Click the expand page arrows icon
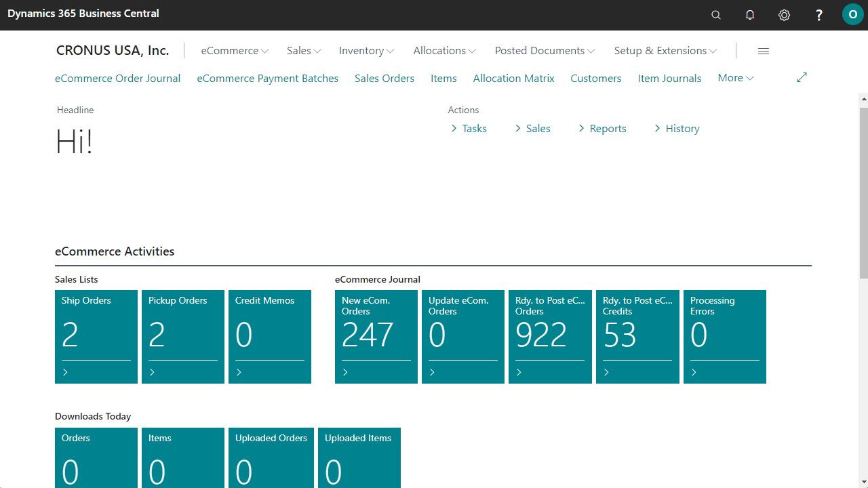The image size is (868, 488). (x=802, y=78)
